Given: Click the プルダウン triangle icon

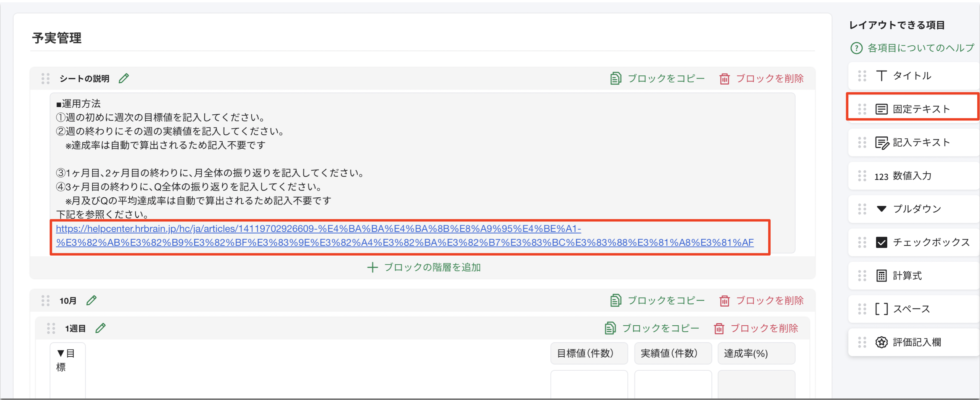Looking at the screenshot, I should (881, 209).
